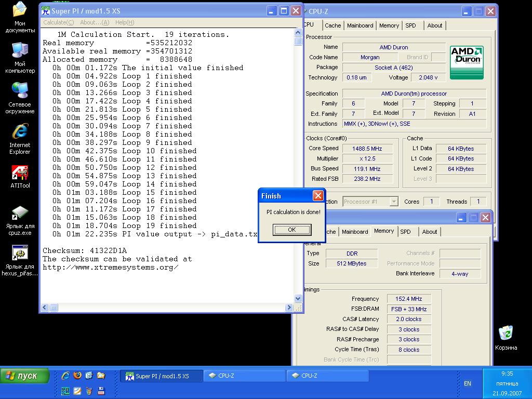532x399 pixels.
Task: Switch to Cache tab in upper CPU-Z window
Action: tap(332, 25)
